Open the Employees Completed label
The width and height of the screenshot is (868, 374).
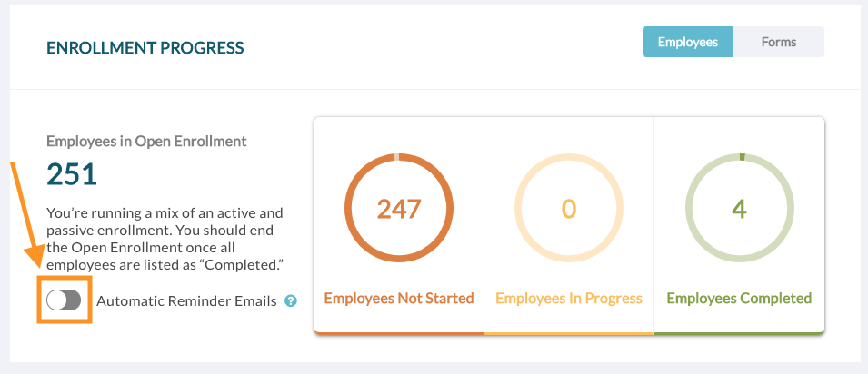point(739,299)
